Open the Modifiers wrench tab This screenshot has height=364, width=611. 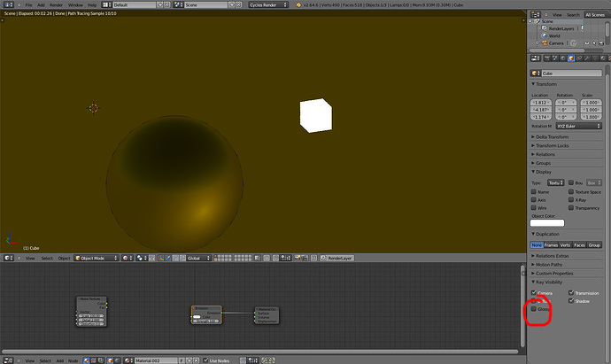coord(587,58)
